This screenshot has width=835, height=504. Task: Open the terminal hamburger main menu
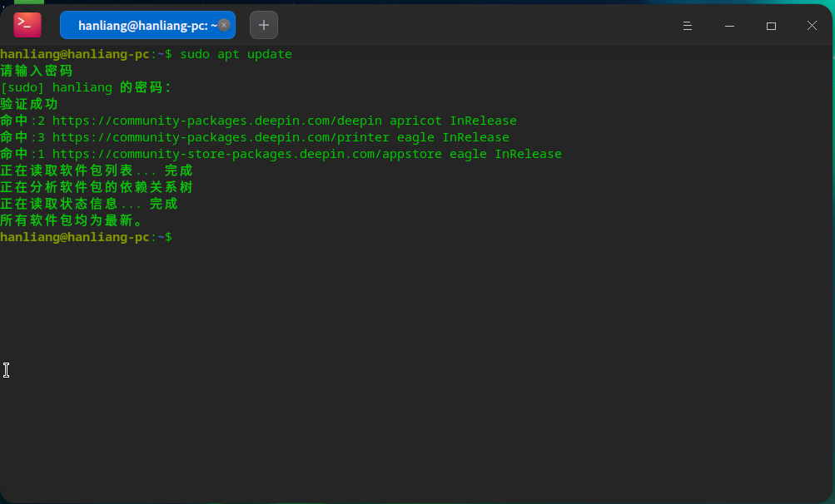coord(688,26)
